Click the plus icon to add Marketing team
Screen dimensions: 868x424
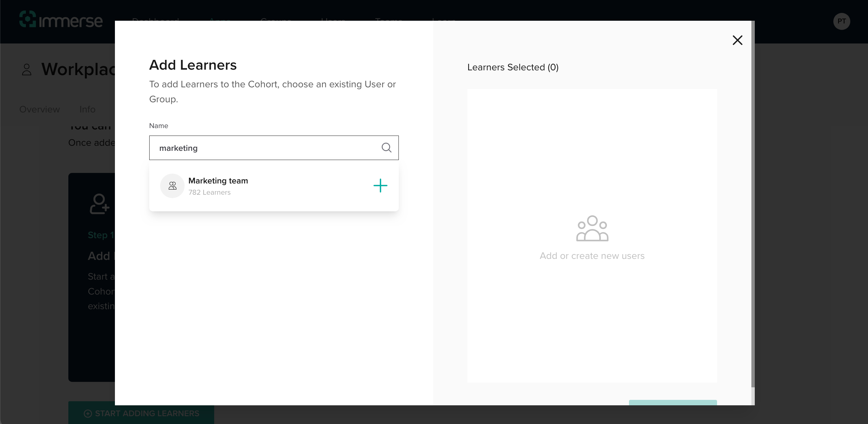[x=380, y=185]
